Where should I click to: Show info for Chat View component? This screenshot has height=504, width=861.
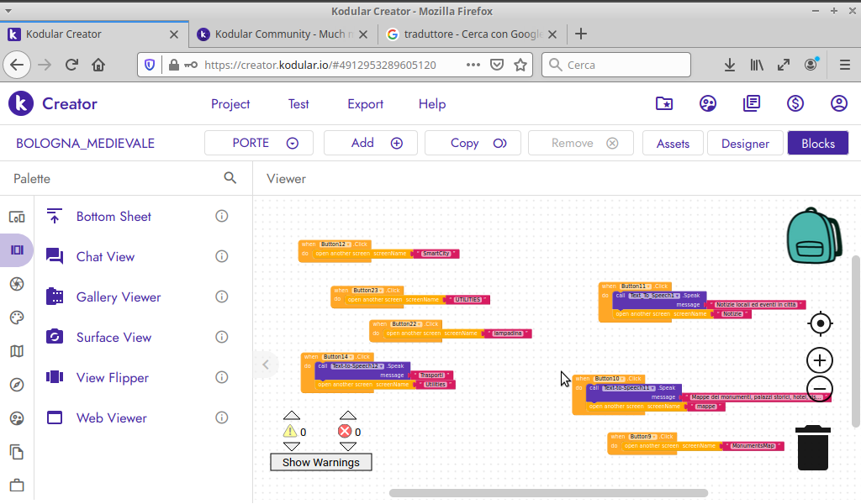coord(222,256)
